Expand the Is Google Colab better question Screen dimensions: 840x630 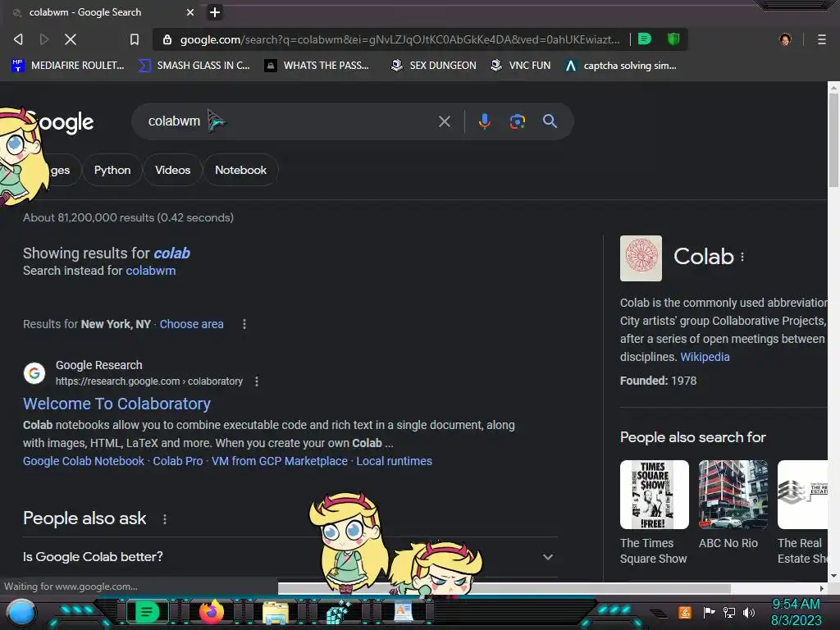click(x=290, y=557)
